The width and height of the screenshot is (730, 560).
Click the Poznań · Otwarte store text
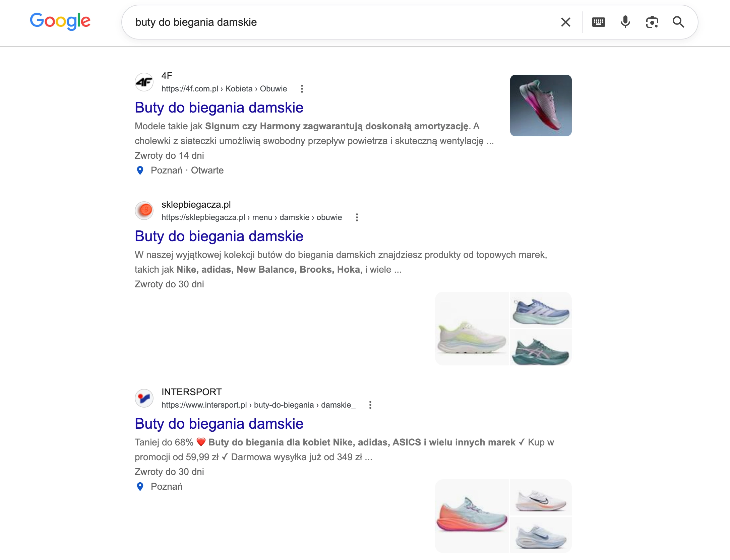tap(187, 170)
